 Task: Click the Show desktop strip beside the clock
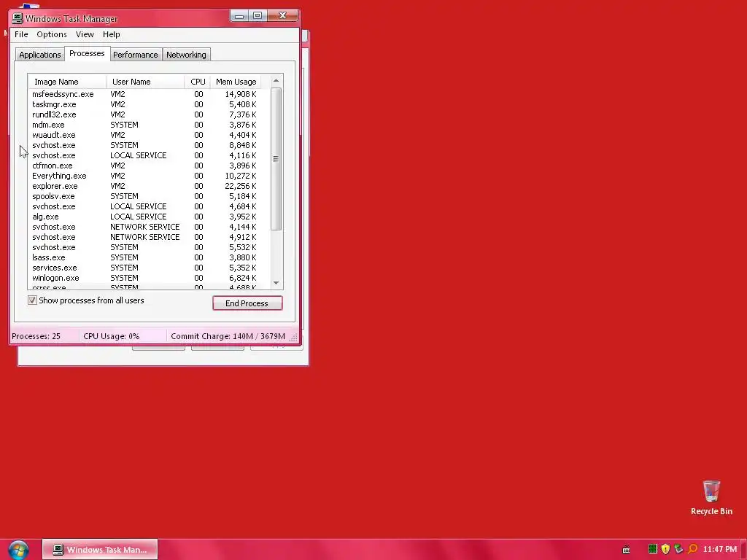pyautogui.click(x=744, y=550)
